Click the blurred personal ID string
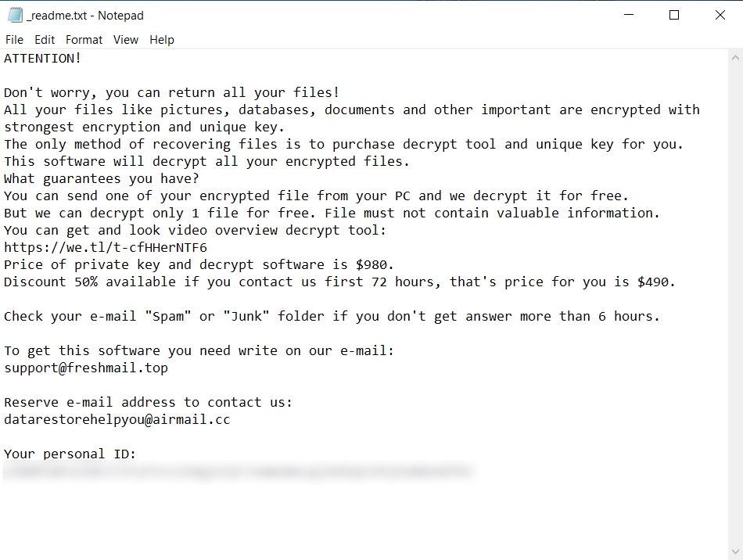The width and height of the screenshot is (743, 560). click(235, 471)
